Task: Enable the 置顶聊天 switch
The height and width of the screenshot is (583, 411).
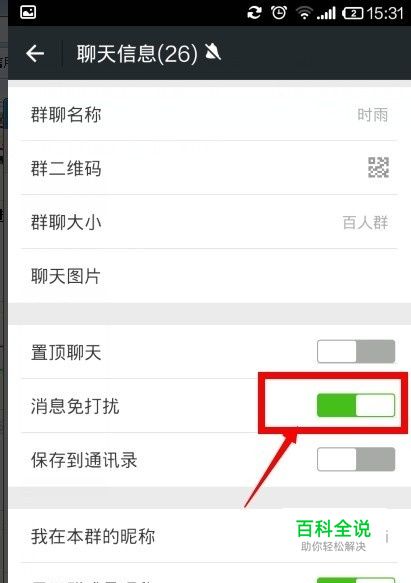Action: tap(356, 351)
